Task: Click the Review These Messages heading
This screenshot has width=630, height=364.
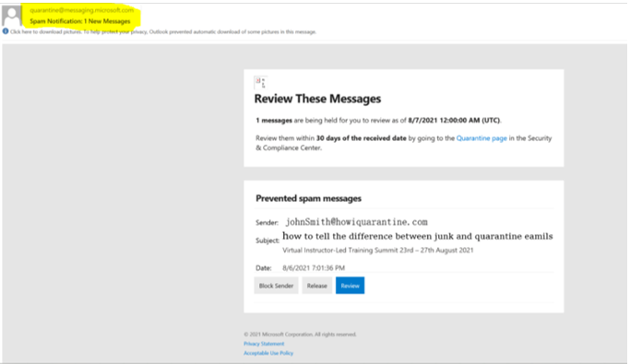Action: [317, 99]
